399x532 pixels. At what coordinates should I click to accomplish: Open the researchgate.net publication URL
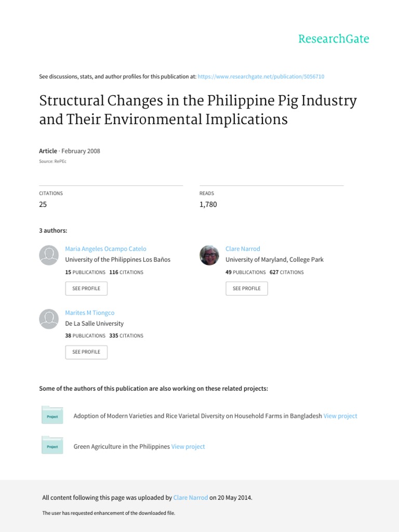[261, 76]
